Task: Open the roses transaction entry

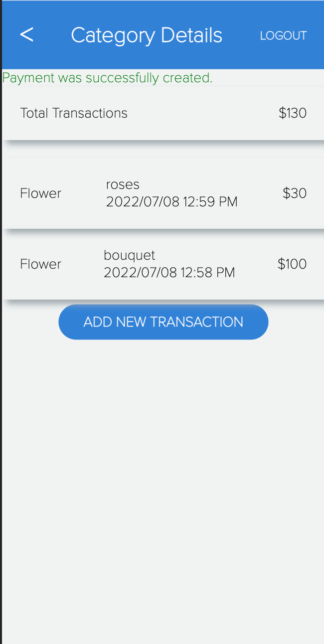Action: tap(162, 193)
